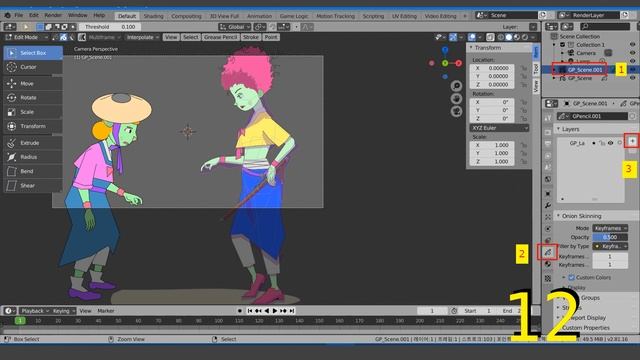The height and width of the screenshot is (360, 640).
Task: Click the red X axis gizmo dot
Action: coord(458,63)
